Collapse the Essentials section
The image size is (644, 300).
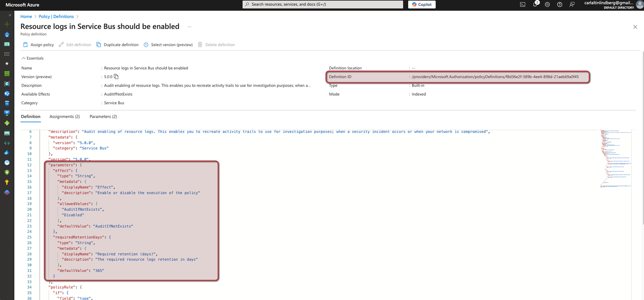[24, 58]
